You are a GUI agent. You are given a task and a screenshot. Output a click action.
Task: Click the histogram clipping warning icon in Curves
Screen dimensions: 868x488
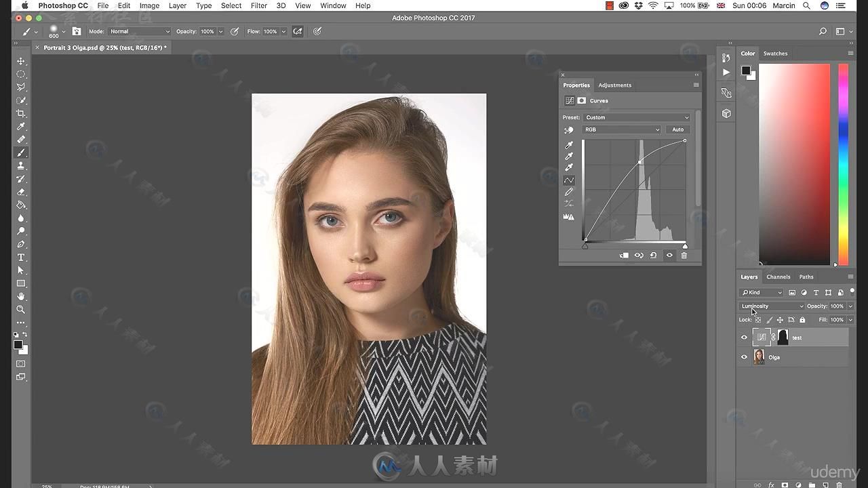(x=569, y=217)
